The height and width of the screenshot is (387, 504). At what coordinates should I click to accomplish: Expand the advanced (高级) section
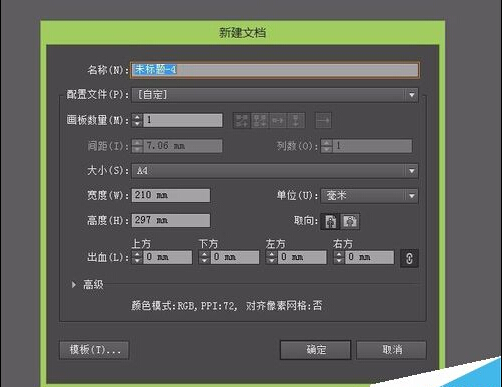(x=74, y=285)
